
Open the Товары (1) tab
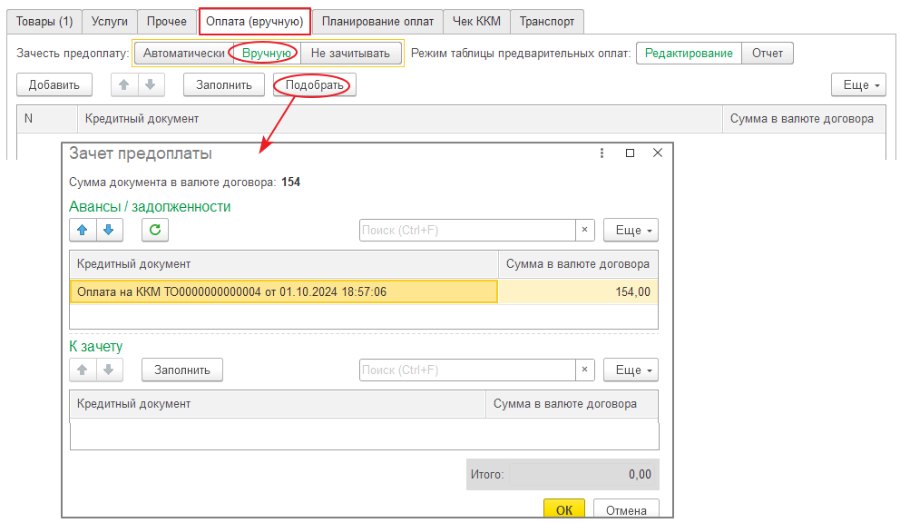(44, 21)
